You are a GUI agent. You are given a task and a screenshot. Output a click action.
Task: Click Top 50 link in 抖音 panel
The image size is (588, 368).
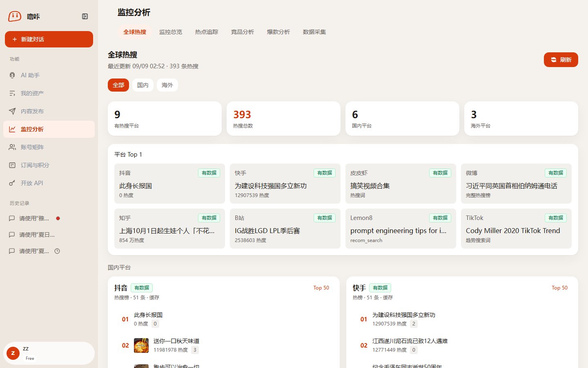pyautogui.click(x=321, y=288)
